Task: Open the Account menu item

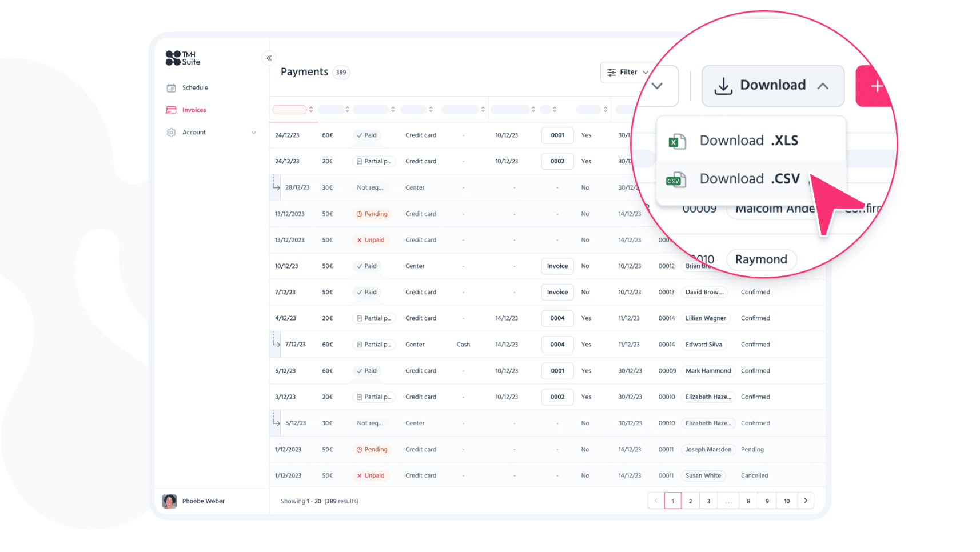Action: tap(194, 133)
